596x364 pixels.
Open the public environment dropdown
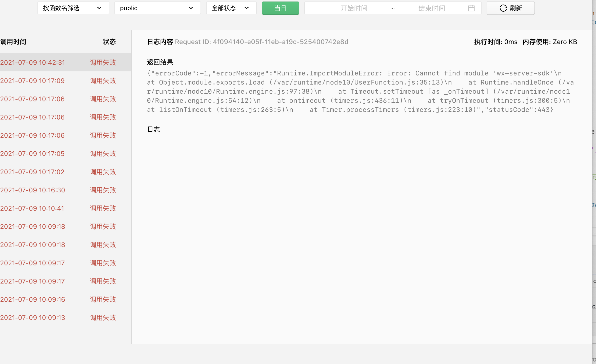point(157,8)
